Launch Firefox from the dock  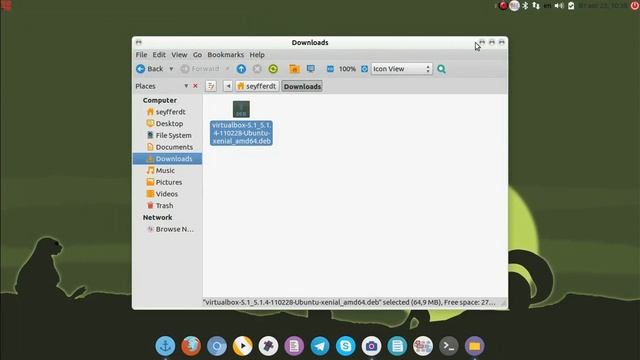point(191,346)
